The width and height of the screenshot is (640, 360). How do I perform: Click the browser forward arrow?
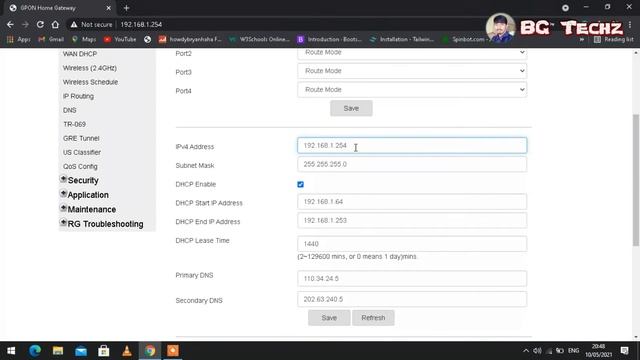click(x=25, y=24)
